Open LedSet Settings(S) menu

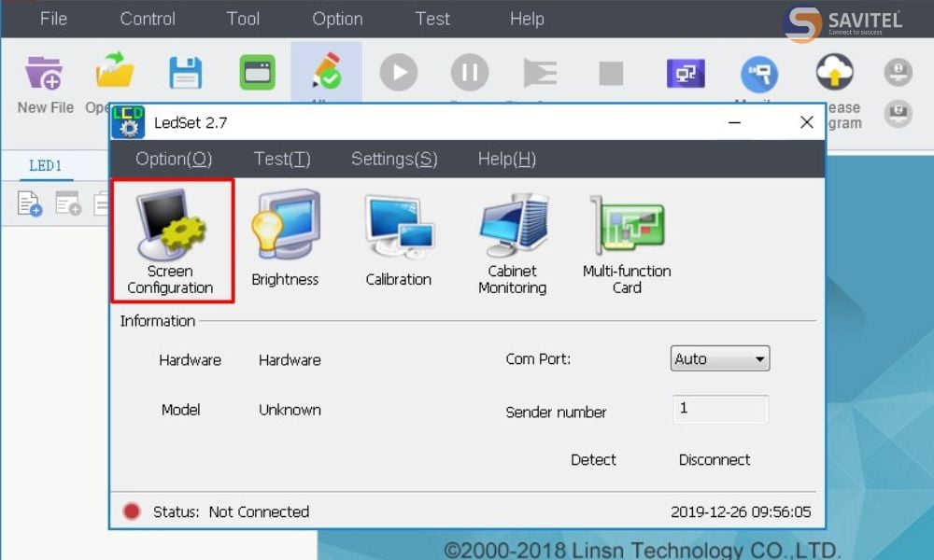point(394,159)
